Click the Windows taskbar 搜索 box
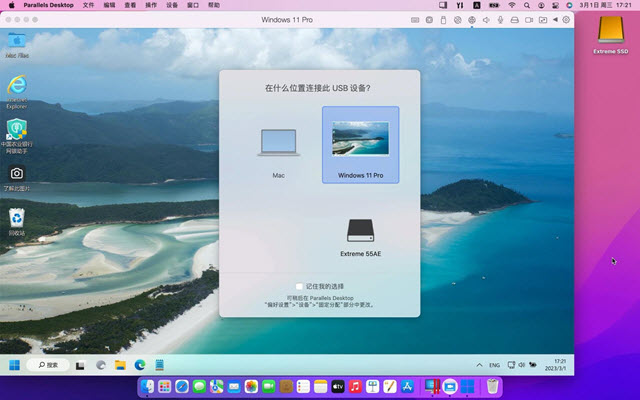 [x=48, y=365]
